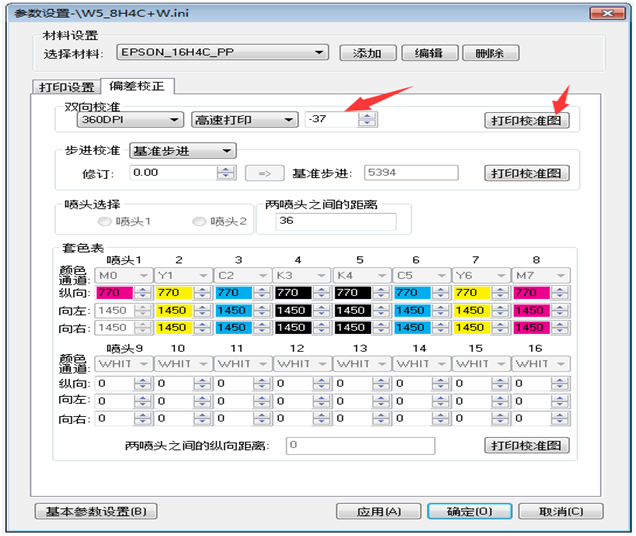This screenshot has height=536, width=636.
Task: Open the K3 color channel dropdown
Action: (302, 276)
